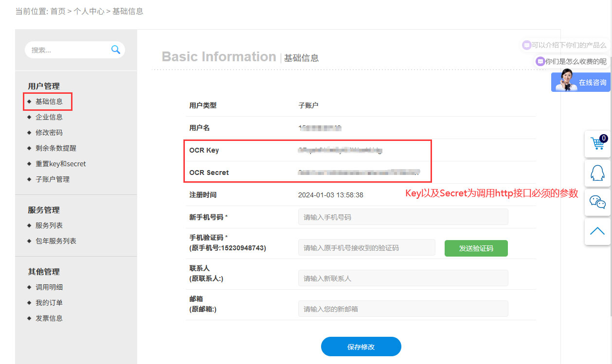Open the WeChat contact icon
The height and width of the screenshot is (364, 612).
(597, 202)
